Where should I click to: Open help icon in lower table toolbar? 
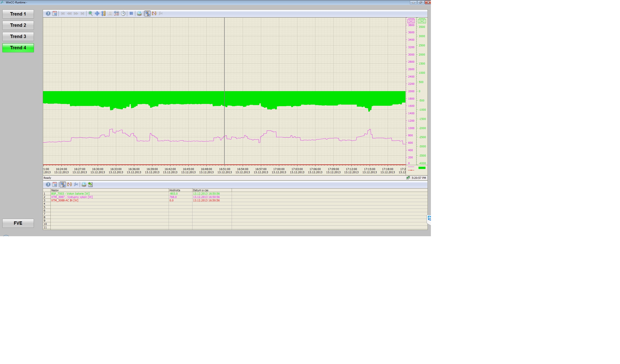click(x=48, y=184)
